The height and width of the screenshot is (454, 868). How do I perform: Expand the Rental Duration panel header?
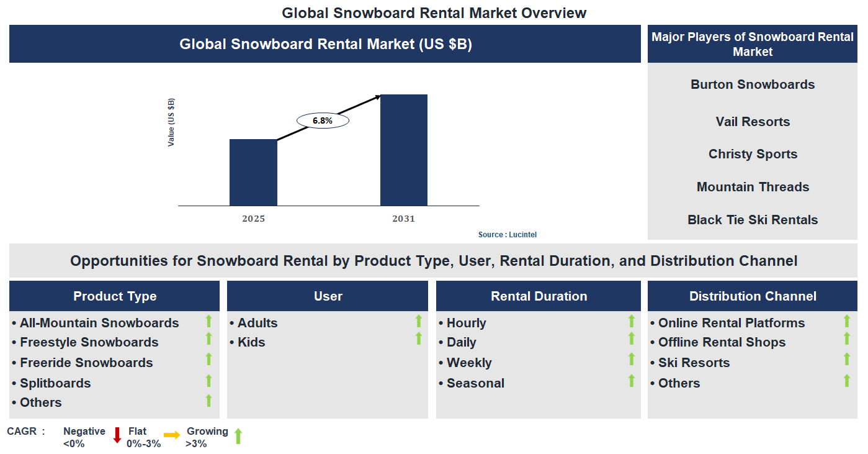click(539, 296)
